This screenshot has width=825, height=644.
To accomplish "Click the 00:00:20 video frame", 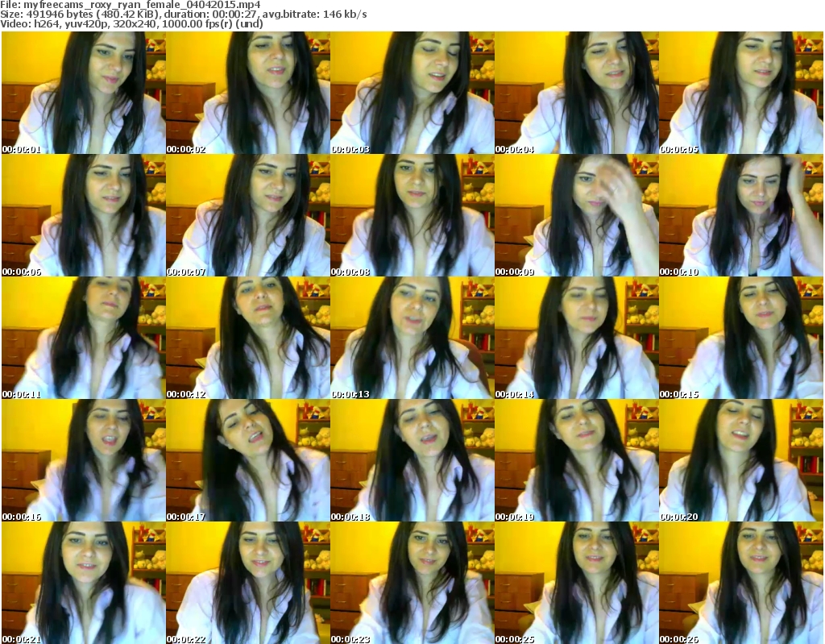I will pyautogui.click(x=741, y=460).
